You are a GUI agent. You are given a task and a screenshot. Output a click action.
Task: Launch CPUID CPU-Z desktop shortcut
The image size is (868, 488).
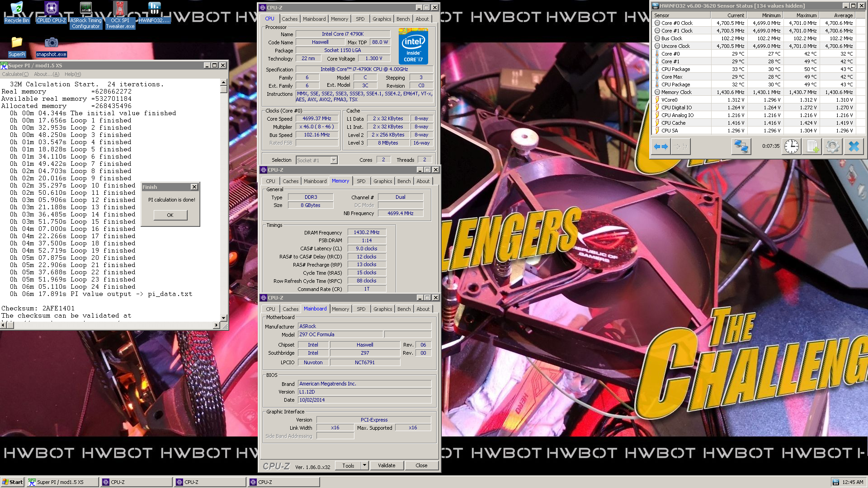pos(51,13)
